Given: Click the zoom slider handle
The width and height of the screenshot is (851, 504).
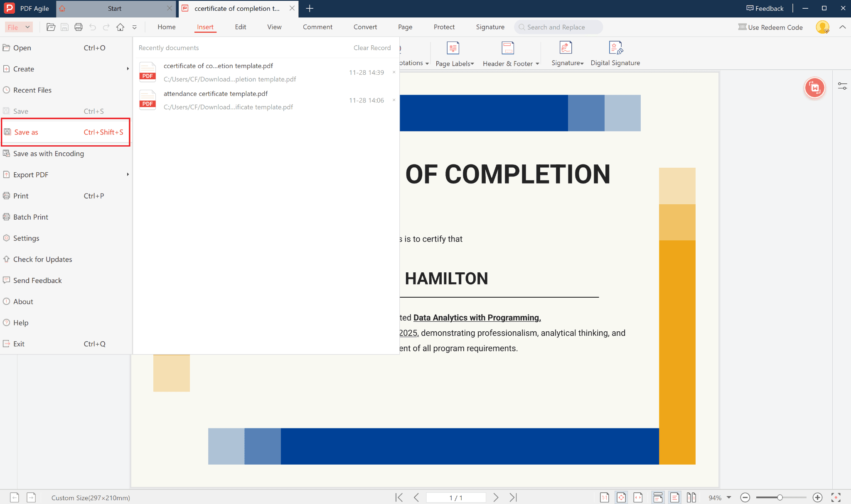Looking at the screenshot, I should pos(780,497).
